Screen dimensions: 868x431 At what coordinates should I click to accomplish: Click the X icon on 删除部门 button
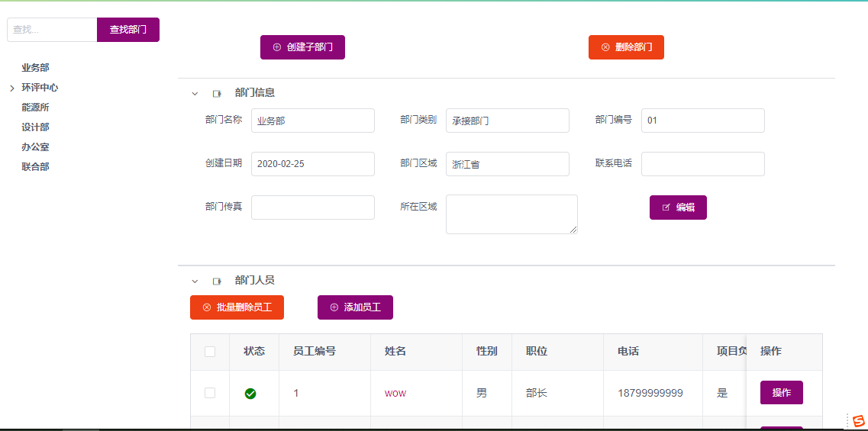605,47
